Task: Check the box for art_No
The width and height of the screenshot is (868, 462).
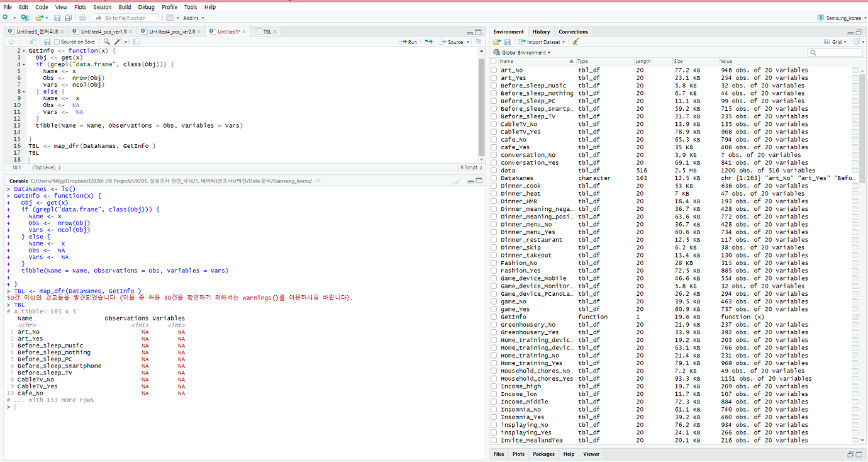Action: click(x=494, y=70)
